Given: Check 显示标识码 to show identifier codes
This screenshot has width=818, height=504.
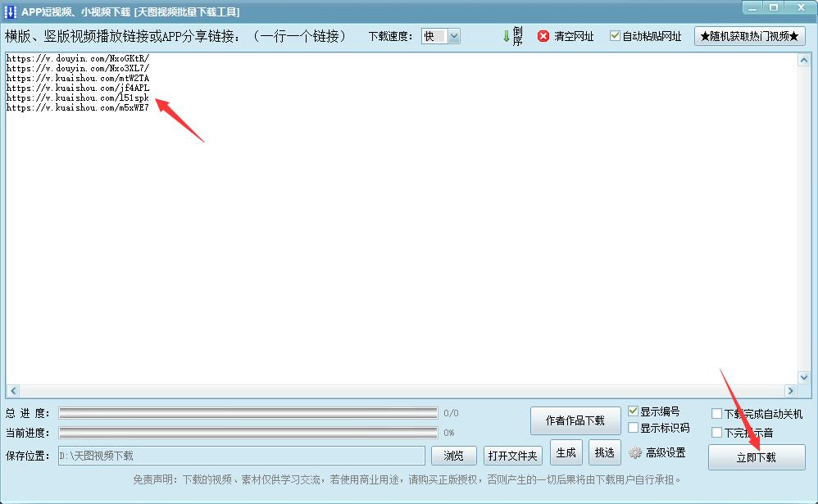Looking at the screenshot, I should pyautogui.click(x=632, y=427).
